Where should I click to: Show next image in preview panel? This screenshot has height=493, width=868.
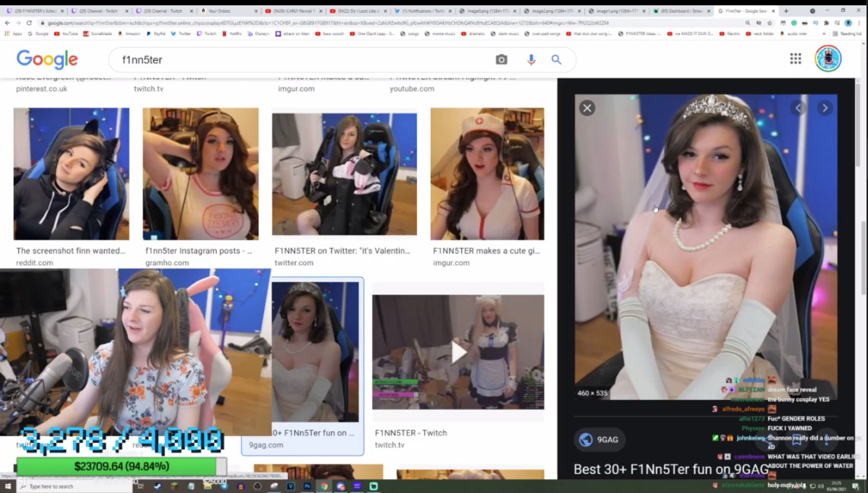(x=825, y=108)
